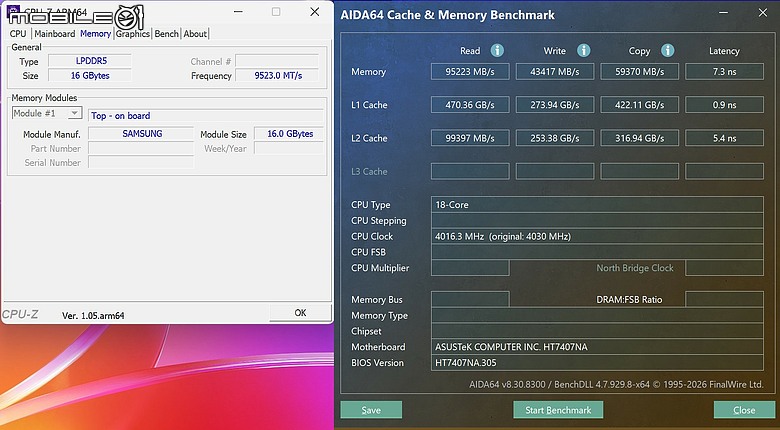Click Close button in AIDA64

(x=744, y=410)
